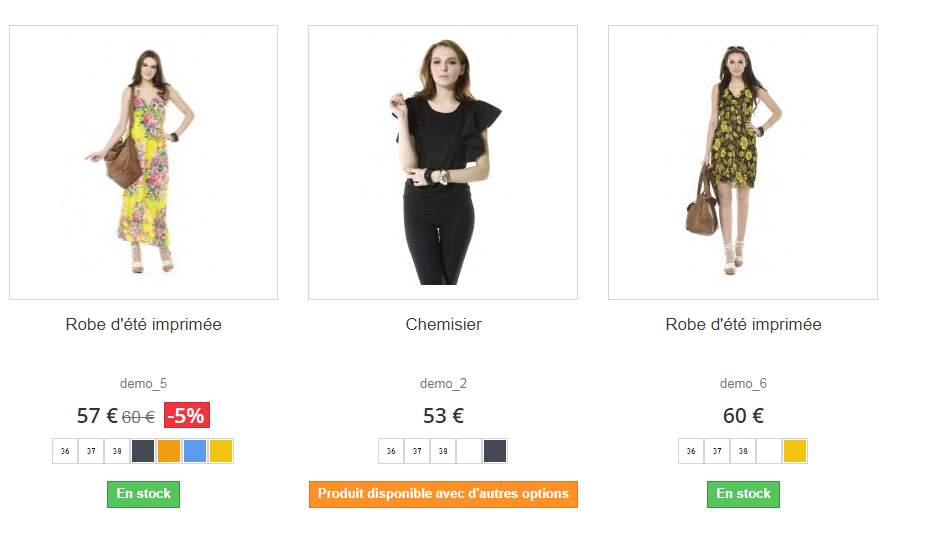Open the black Chemisier blouse product image
934x544 pixels.
coord(442,162)
